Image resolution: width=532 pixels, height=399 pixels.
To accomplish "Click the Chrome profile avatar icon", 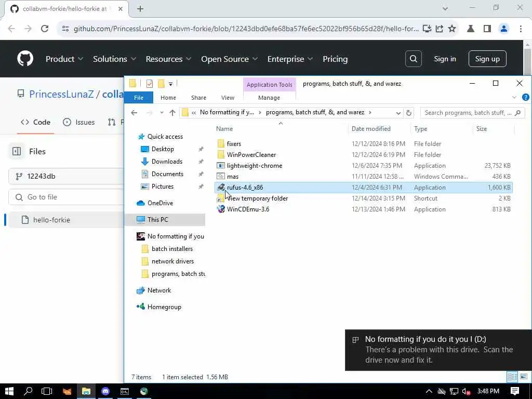I will (x=504, y=29).
